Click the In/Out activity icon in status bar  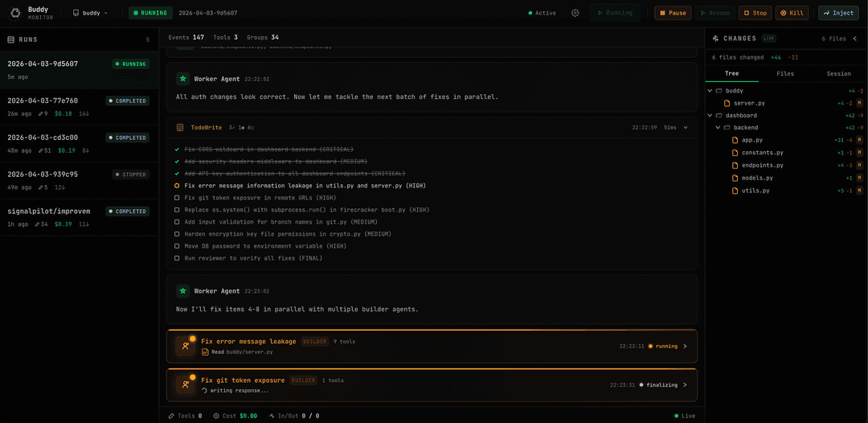[x=272, y=415]
